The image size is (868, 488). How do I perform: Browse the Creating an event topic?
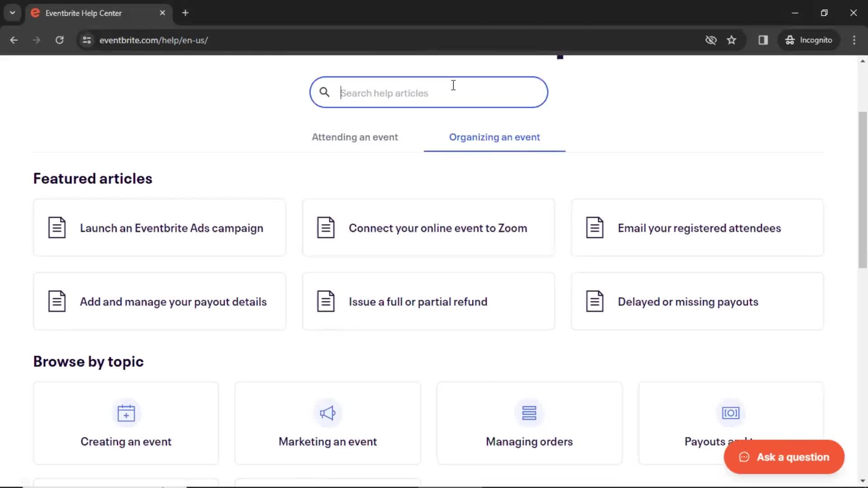[x=126, y=423]
